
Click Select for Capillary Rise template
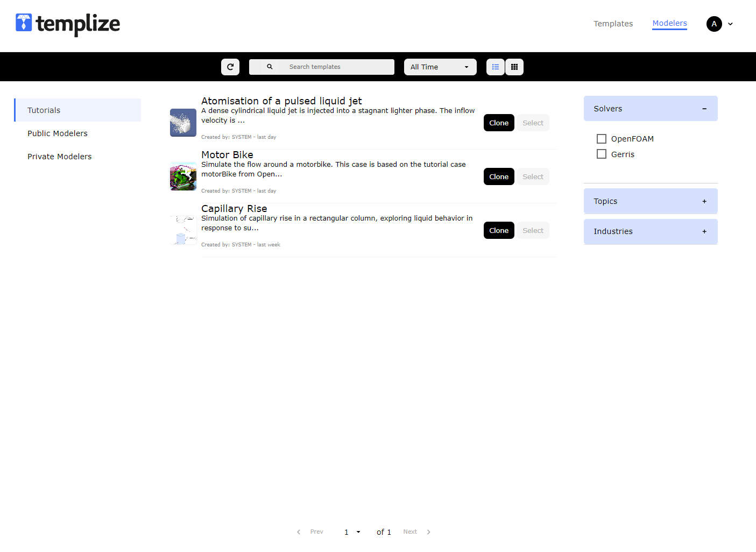[x=533, y=230]
